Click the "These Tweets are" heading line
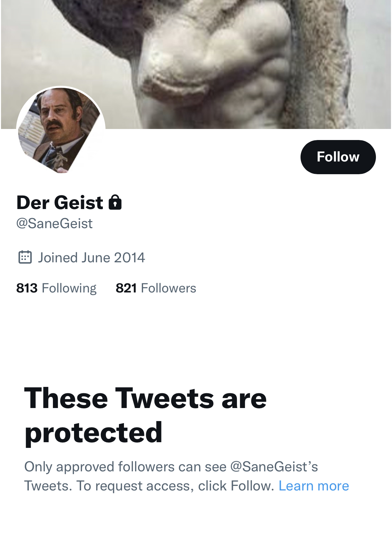Viewport: 392px width, 536px height. [x=145, y=398]
